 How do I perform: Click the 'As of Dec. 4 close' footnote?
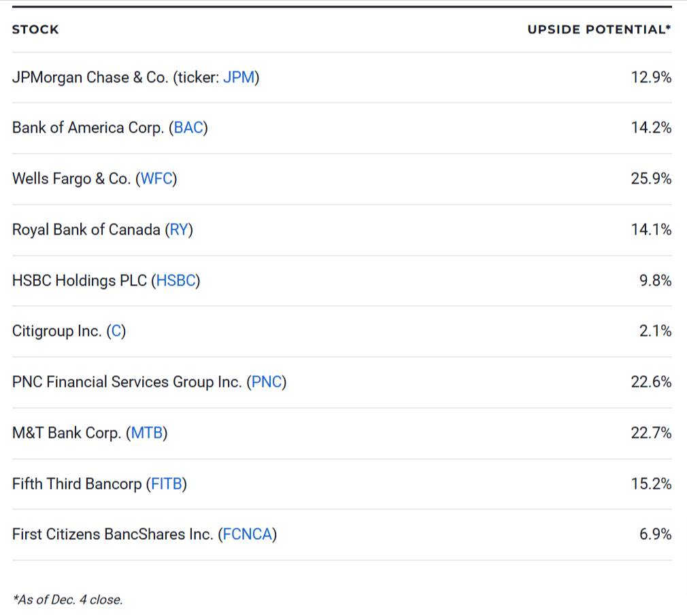click(68, 600)
